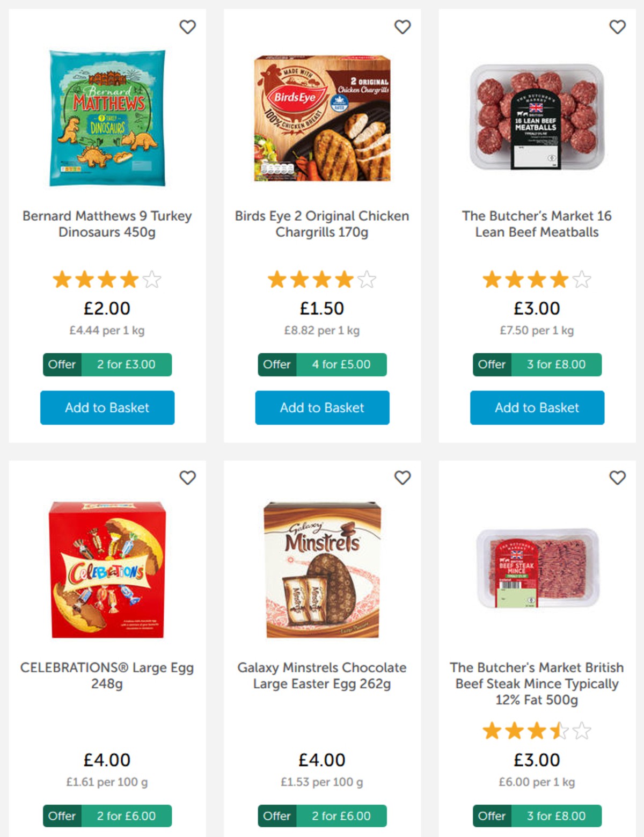Viewport: 644px width, 837px height.
Task: Toggle the wishlist heart on CELEBRATIONS Large Egg
Action: [188, 477]
